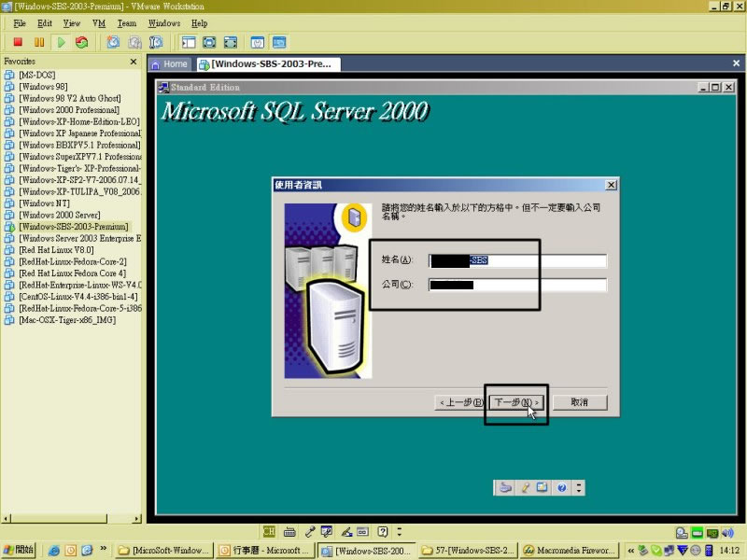This screenshot has width=747, height=560.
Task: Click the blue help icon in guest language bar
Action: click(x=562, y=487)
